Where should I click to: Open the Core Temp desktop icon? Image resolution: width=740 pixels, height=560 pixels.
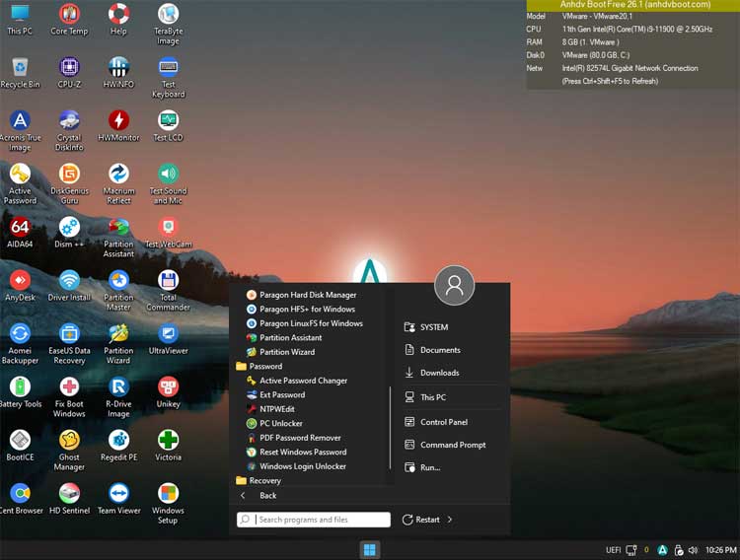click(69, 20)
